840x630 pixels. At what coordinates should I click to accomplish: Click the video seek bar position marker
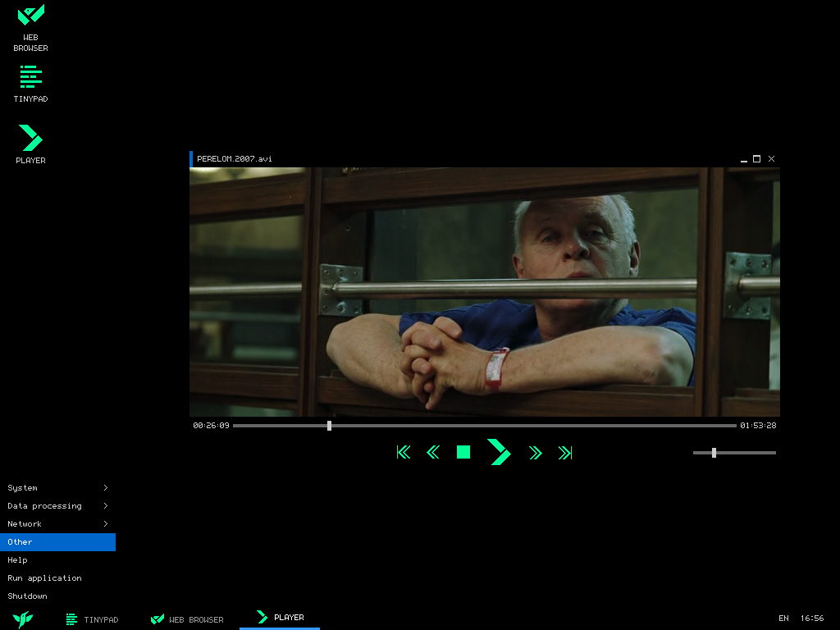(329, 426)
